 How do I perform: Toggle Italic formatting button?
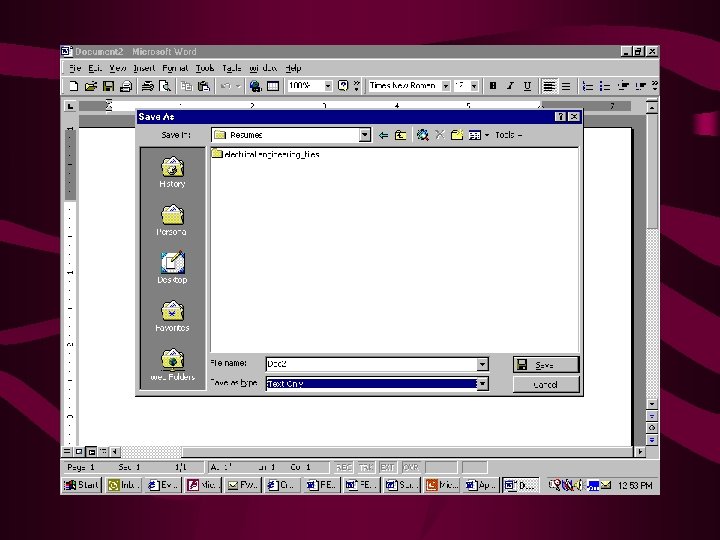pyautogui.click(x=510, y=86)
